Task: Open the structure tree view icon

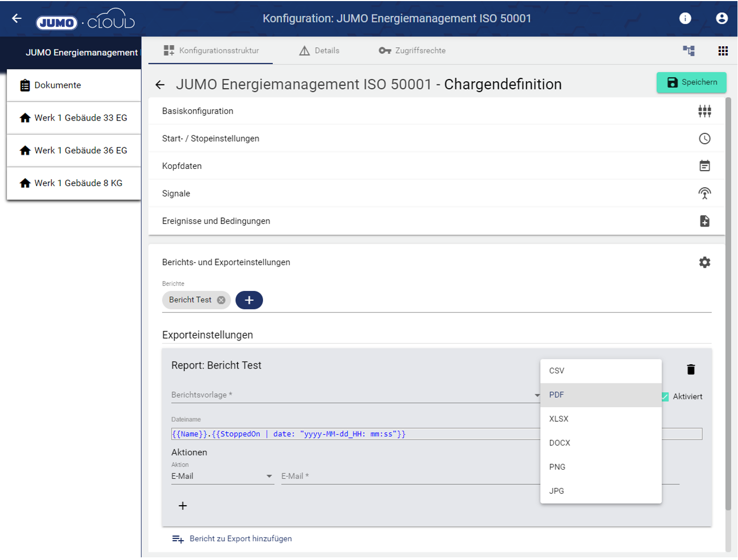Action: point(689,51)
